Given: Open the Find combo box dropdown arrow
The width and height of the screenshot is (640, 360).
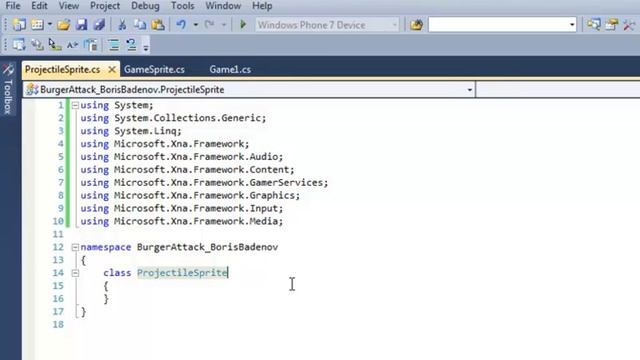Looking at the screenshot, I should [572, 25].
